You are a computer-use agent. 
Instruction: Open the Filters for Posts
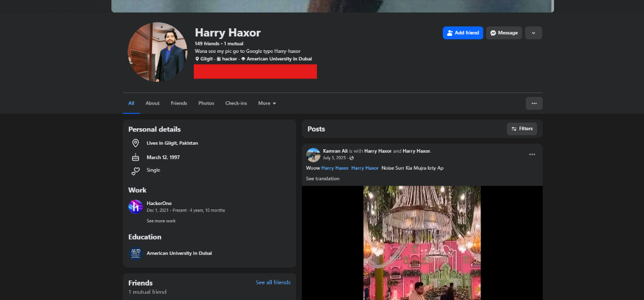coord(521,129)
